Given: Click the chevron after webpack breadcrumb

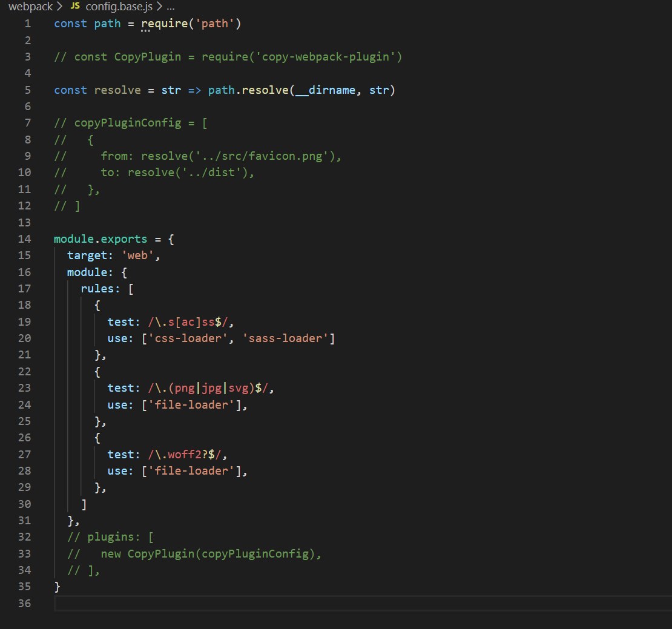Looking at the screenshot, I should tap(59, 7).
